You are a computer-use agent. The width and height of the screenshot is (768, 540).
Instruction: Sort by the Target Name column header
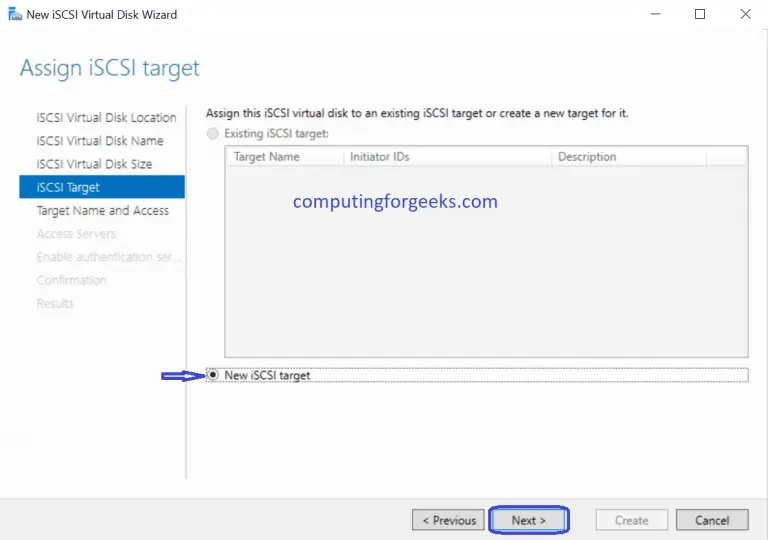click(266, 157)
